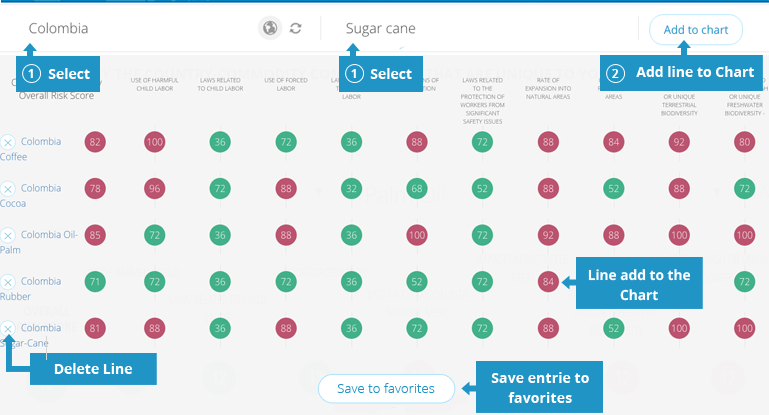Screen dimensions: 769x415
Task: Select the Colombia Coffee row label
Action: (x=30, y=149)
